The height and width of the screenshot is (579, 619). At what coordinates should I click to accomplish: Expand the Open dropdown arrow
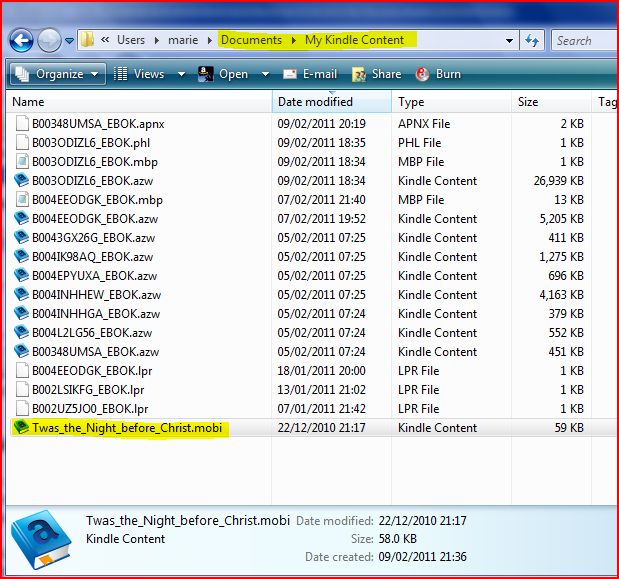point(265,74)
